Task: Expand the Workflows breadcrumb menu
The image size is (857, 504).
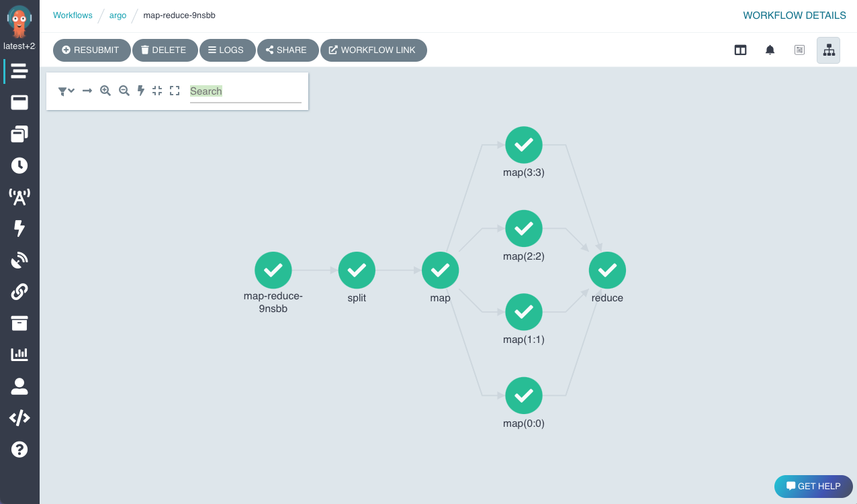Action: pyautogui.click(x=73, y=15)
